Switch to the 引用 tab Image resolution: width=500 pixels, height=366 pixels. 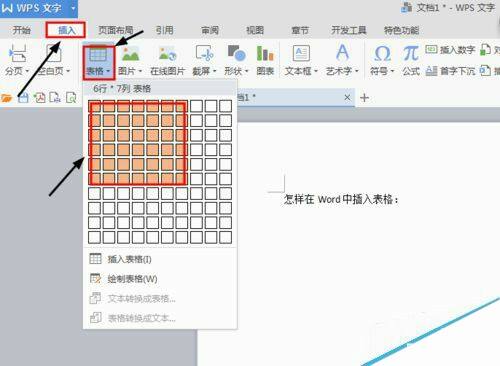[x=165, y=30]
